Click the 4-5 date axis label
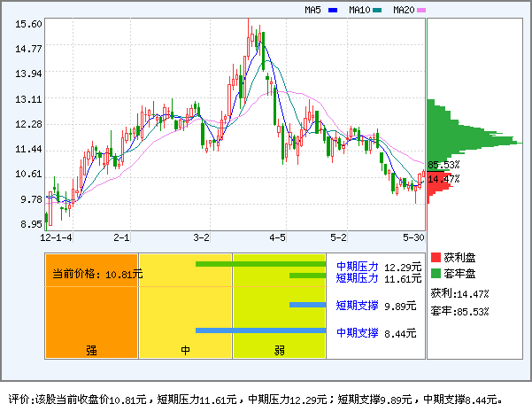Viewport: 532px width, 404px height. pyautogui.click(x=277, y=237)
